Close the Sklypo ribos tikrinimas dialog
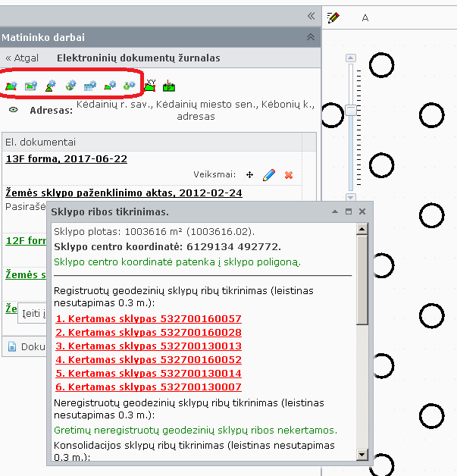 [362, 211]
